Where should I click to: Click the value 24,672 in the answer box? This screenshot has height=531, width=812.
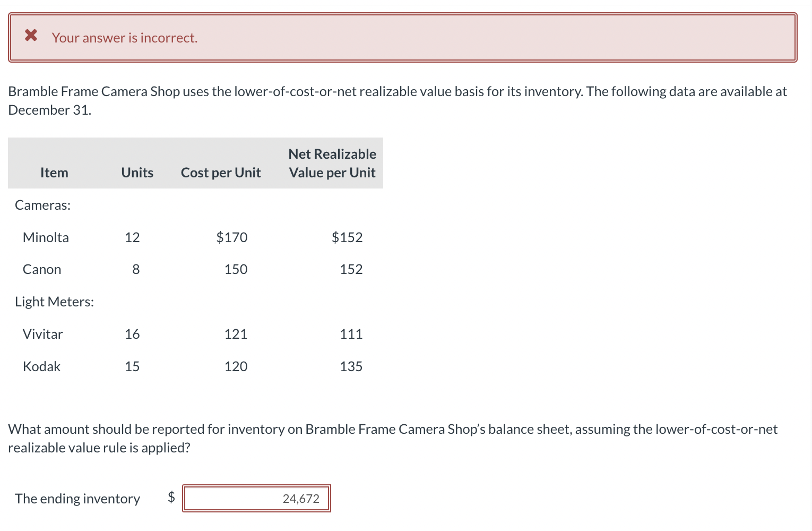[300, 498]
